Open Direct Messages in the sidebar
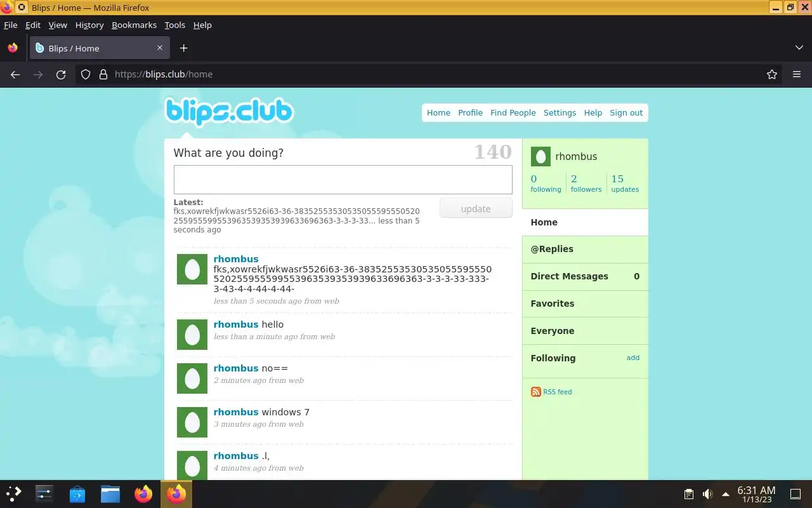The height and width of the screenshot is (508, 812). click(x=585, y=276)
